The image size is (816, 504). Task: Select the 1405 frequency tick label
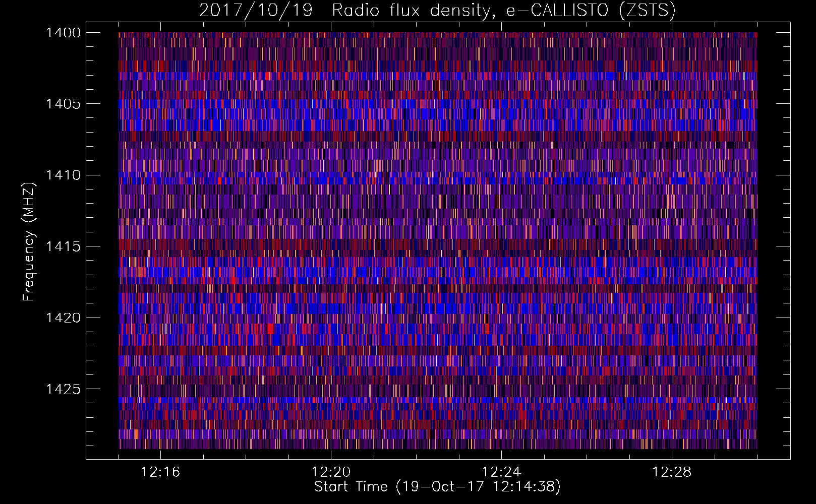[63, 104]
